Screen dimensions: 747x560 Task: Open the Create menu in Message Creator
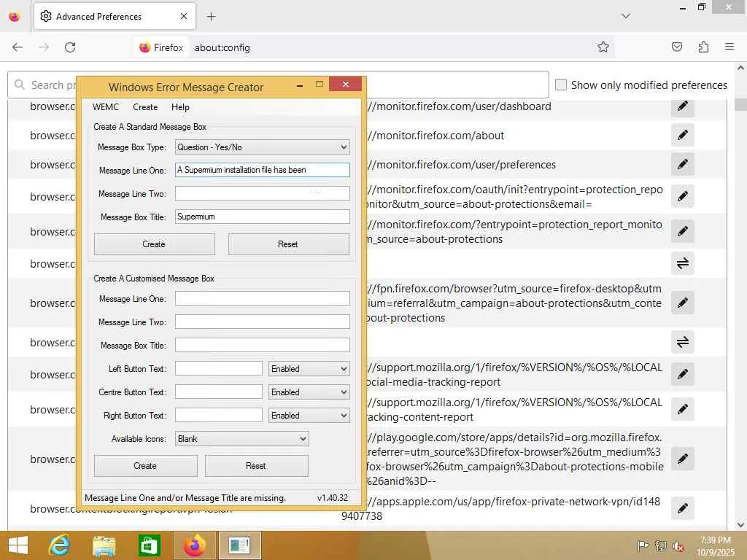point(145,107)
